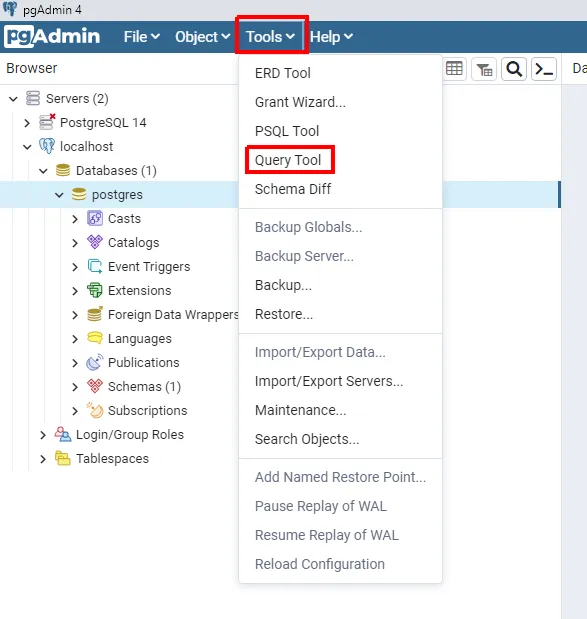
Task: Click the pgAdmin logo in the header
Action: click(x=52, y=36)
